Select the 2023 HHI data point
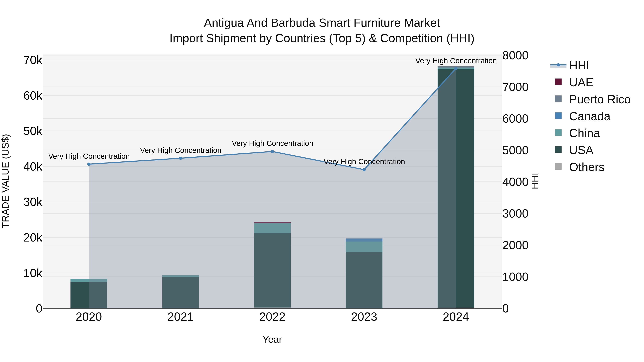The width and height of the screenshot is (644, 362). [x=364, y=170]
